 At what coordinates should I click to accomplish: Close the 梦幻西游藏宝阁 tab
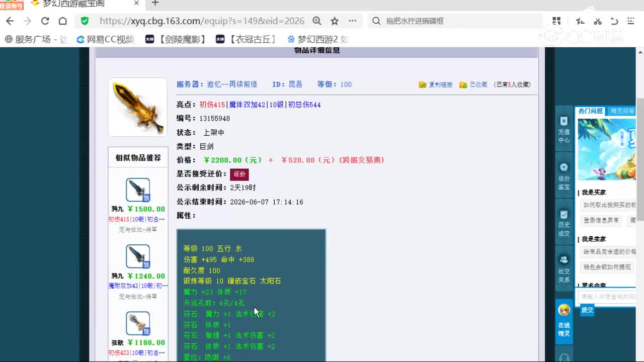pos(136,4)
